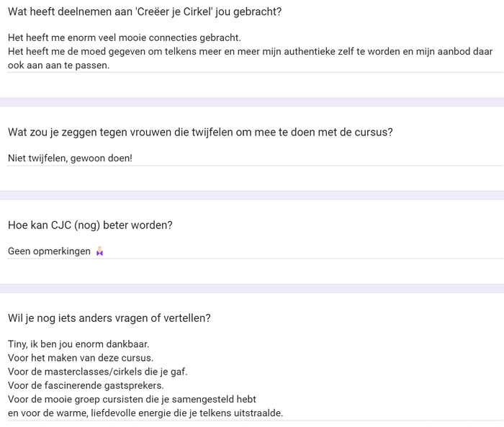The height and width of the screenshot is (427, 504).
Task: Click the line 'Voor het maken van deze cursus.'
Action: click(x=81, y=358)
